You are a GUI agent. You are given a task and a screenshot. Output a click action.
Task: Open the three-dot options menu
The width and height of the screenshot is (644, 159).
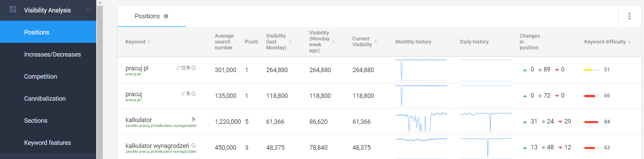(x=630, y=16)
